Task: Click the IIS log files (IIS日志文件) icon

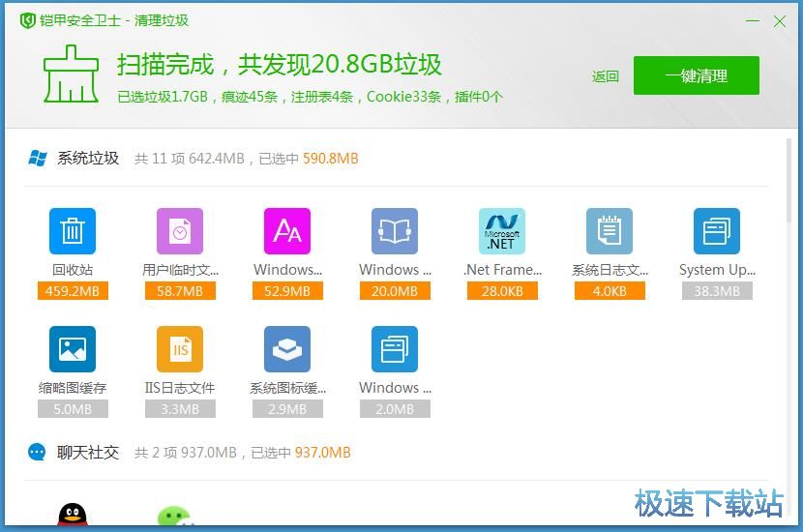Action: [x=180, y=349]
